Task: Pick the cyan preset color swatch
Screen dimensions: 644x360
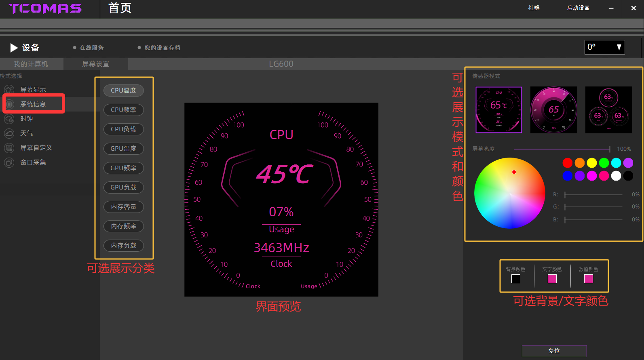Action: 616,163
